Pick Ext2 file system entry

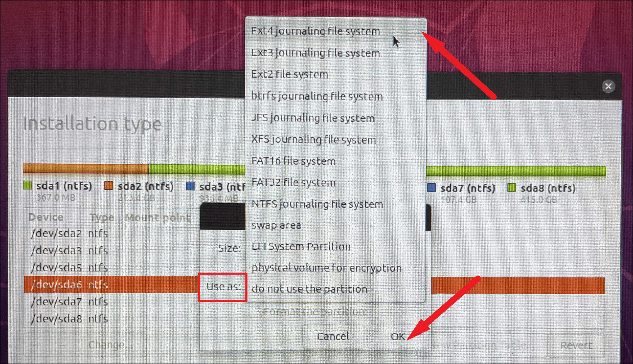pyautogui.click(x=336, y=74)
